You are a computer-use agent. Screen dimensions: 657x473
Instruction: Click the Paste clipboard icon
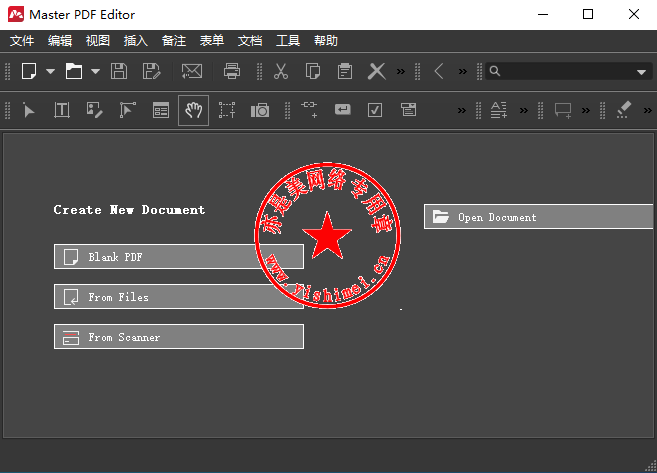point(345,71)
